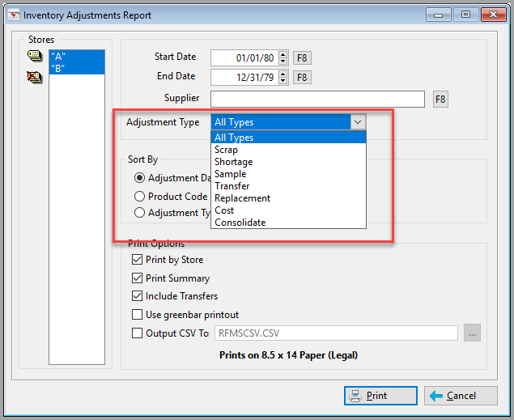514x420 pixels.
Task: Select store "A" in Stores list
Action: coord(77,57)
